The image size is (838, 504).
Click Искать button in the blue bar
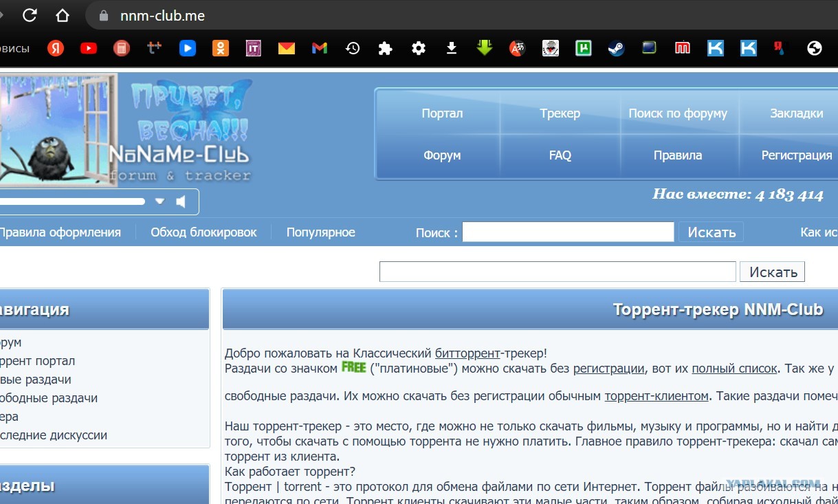point(712,232)
